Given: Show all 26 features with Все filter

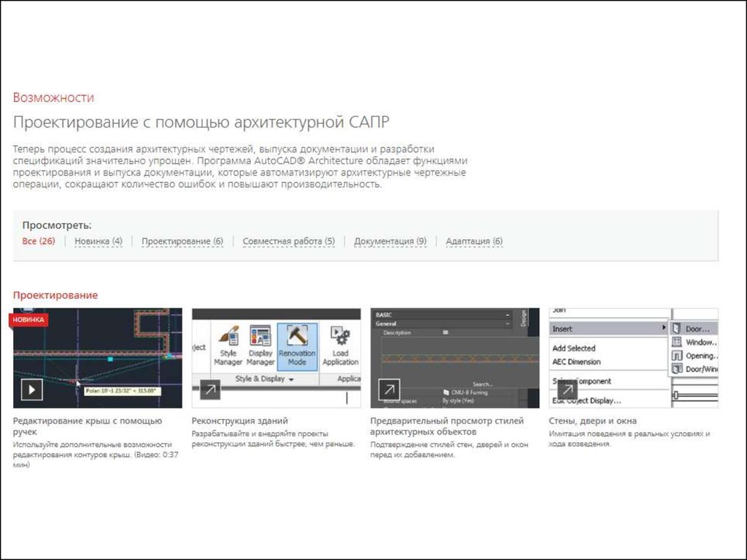Looking at the screenshot, I should click(39, 241).
